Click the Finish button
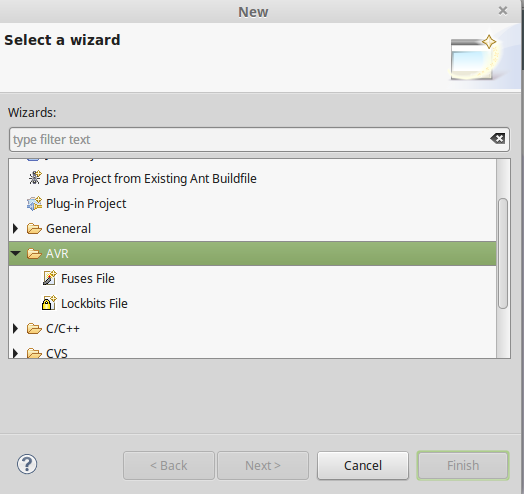 coord(463,466)
